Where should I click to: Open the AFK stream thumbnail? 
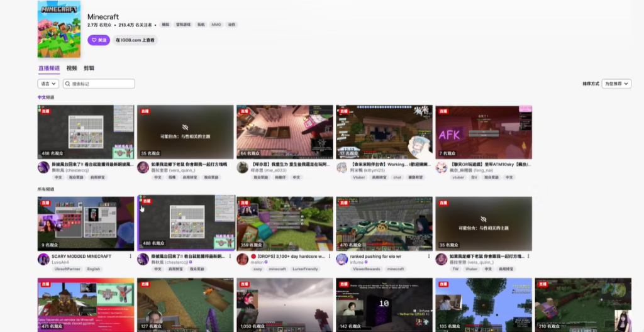(483, 132)
